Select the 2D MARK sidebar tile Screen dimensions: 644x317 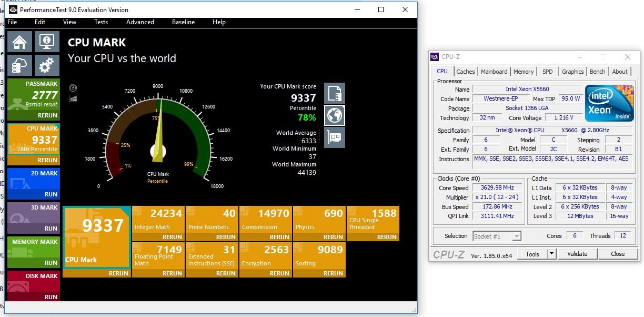(x=33, y=179)
